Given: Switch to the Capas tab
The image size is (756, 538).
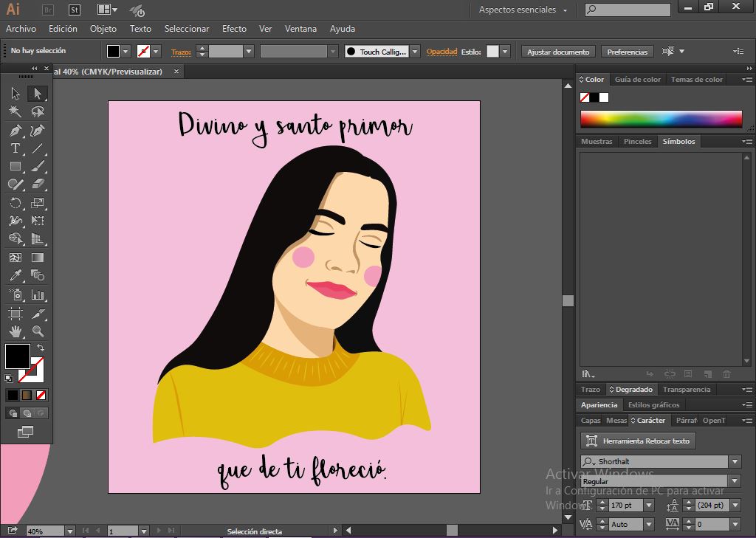Looking at the screenshot, I should 590,421.
